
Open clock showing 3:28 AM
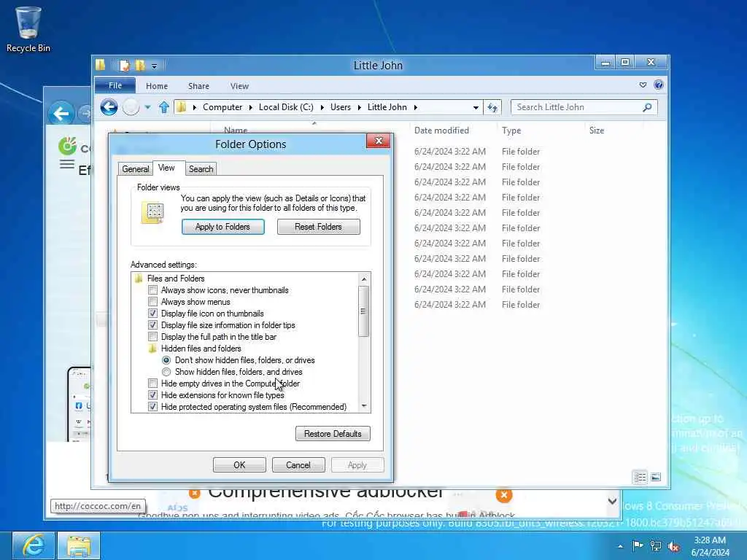click(710, 545)
